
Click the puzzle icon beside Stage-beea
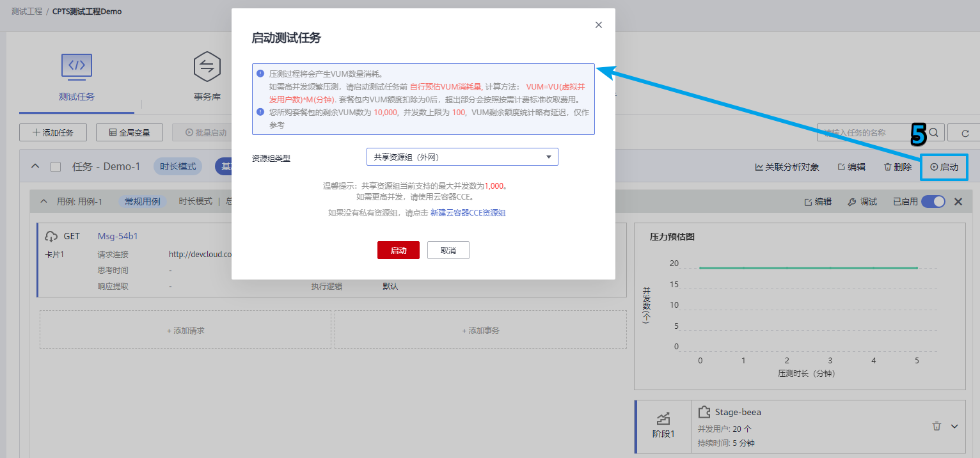pos(704,412)
